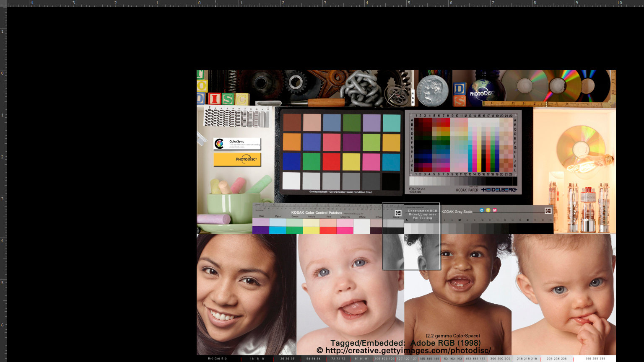Sample the dark brown top-left ColorChecker patch
Screen dimensions: 644x362
[x=292, y=122]
